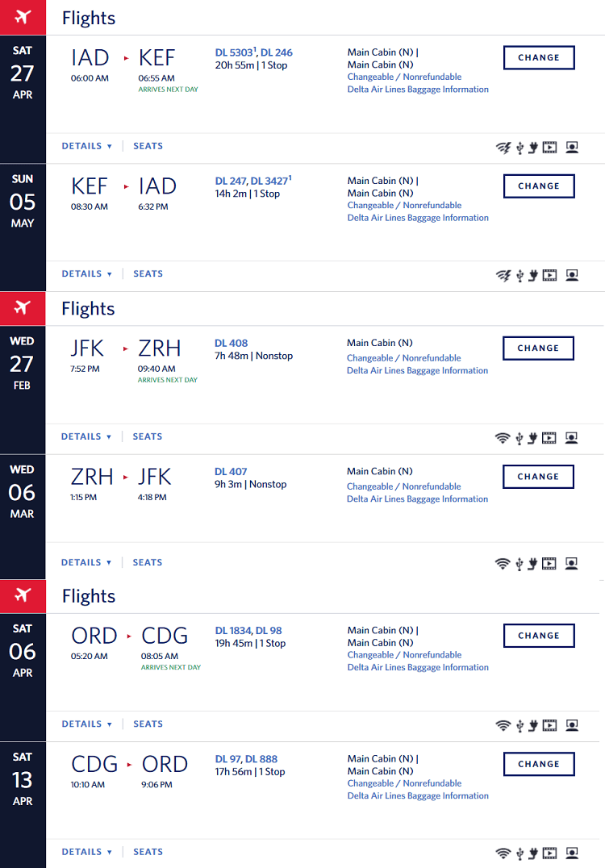Viewport: 605px width, 868px height.
Task: Click CHANGE button for CDG to ORD flight
Action: coord(539,764)
